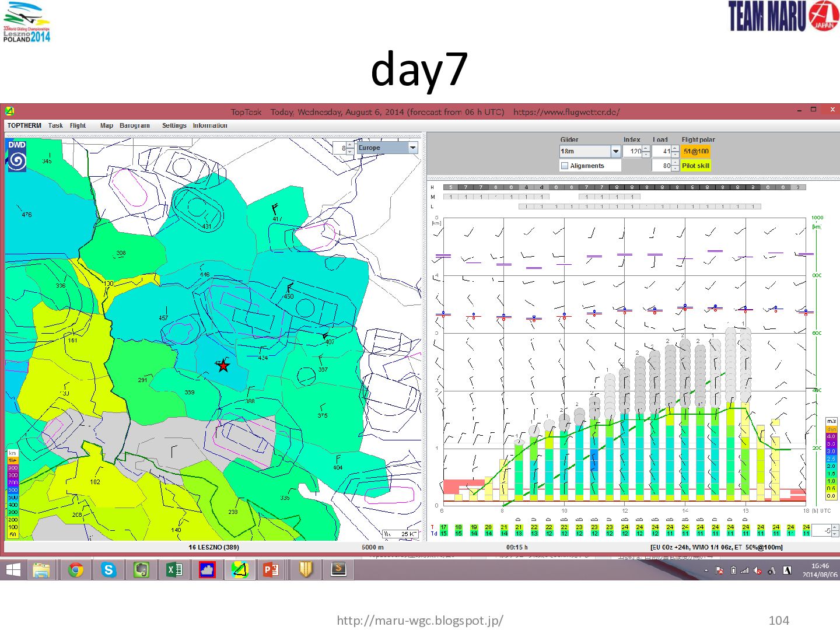Click the 900 km distance legend swatch
Image resolution: width=840 pixels, height=630 pixels.
[x=13, y=468]
